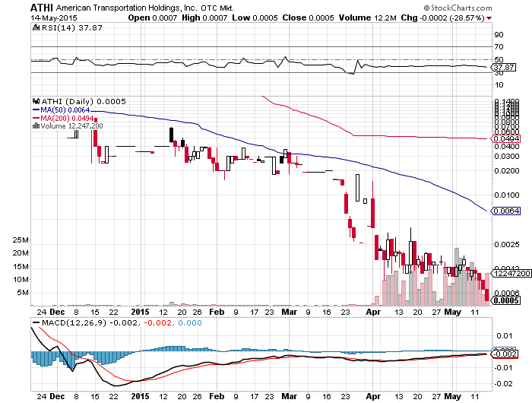This screenshot has height=403, width=532.
Task: Click the Apr label on the price chart axis
Action: [x=373, y=312]
